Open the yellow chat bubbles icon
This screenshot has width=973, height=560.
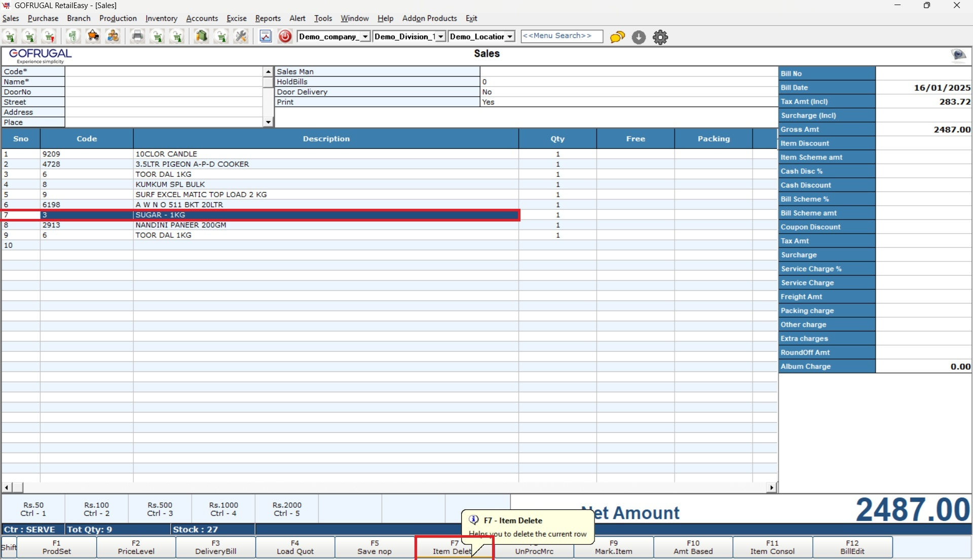tap(617, 37)
